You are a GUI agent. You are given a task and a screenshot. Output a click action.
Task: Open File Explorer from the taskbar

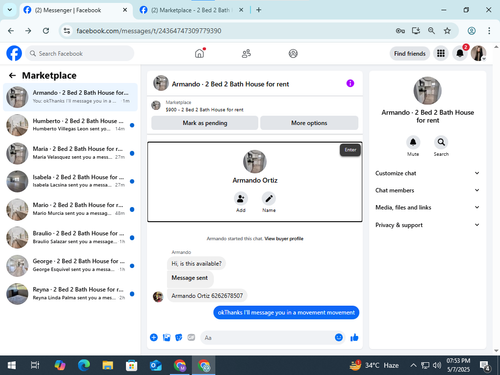[x=108, y=365]
